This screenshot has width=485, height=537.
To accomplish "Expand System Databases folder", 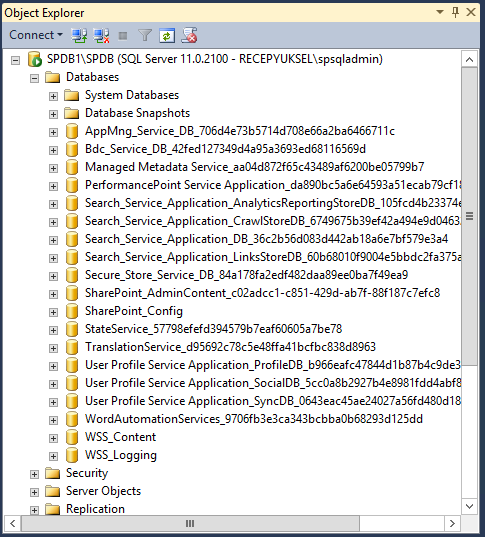I will point(53,97).
